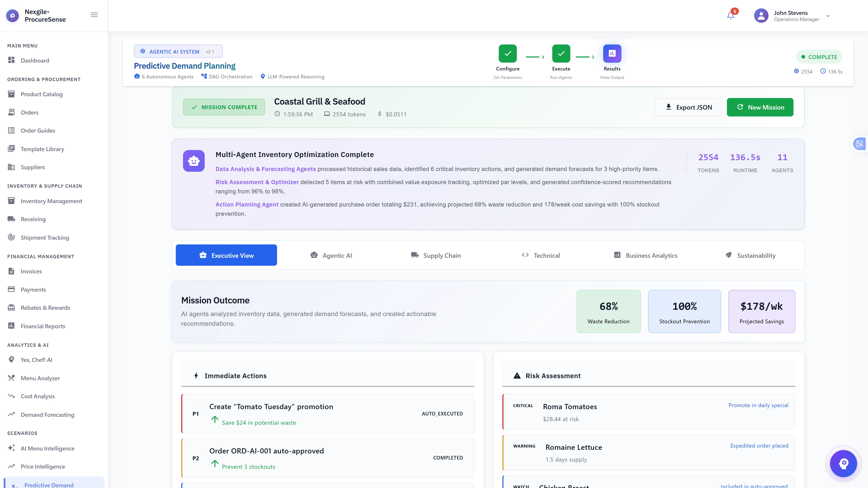Click the Configure step checkmark
The height and width of the screenshot is (488, 868).
click(x=507, y=53)
